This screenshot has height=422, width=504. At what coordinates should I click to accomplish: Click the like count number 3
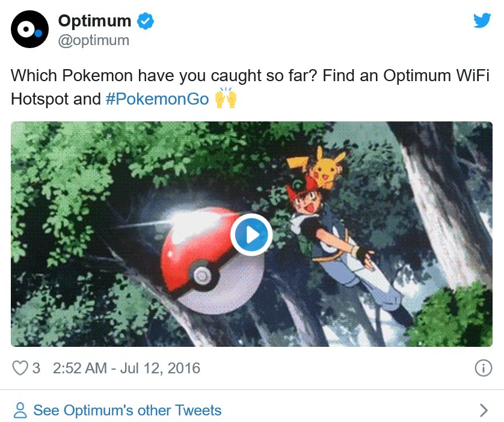[x=36, y=368]
